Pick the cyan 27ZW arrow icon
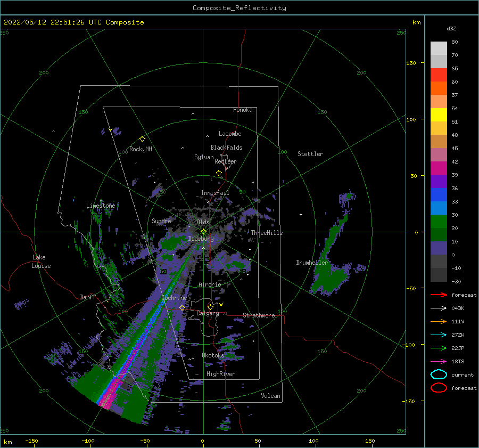The width and height of the screenshot is (479, 448). (x=439, y=335)
